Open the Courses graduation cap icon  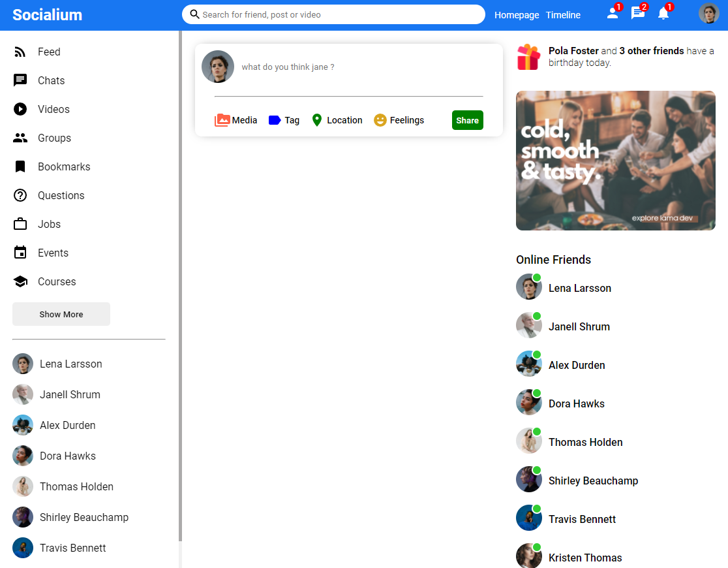20,281
